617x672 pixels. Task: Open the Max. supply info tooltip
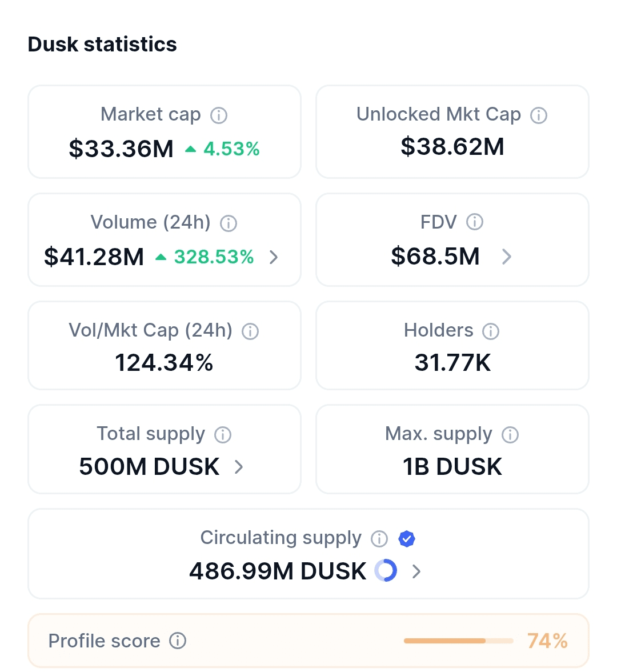point(510,435)
